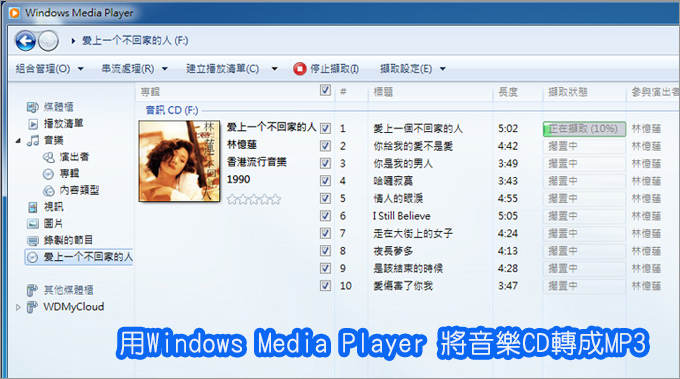The image size is (680, 379).
Task: Click the 音訊 CD (F:) group heading
Action: pos(172,110)
